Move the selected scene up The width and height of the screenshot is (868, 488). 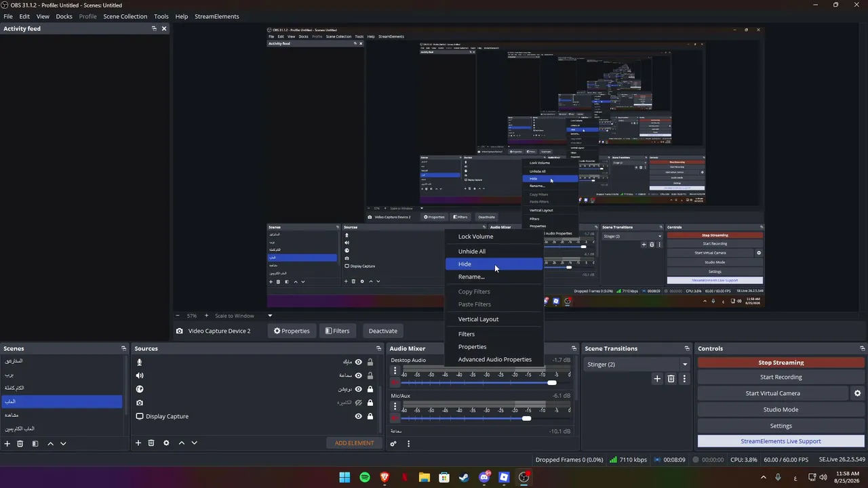[x=50, y=443]
